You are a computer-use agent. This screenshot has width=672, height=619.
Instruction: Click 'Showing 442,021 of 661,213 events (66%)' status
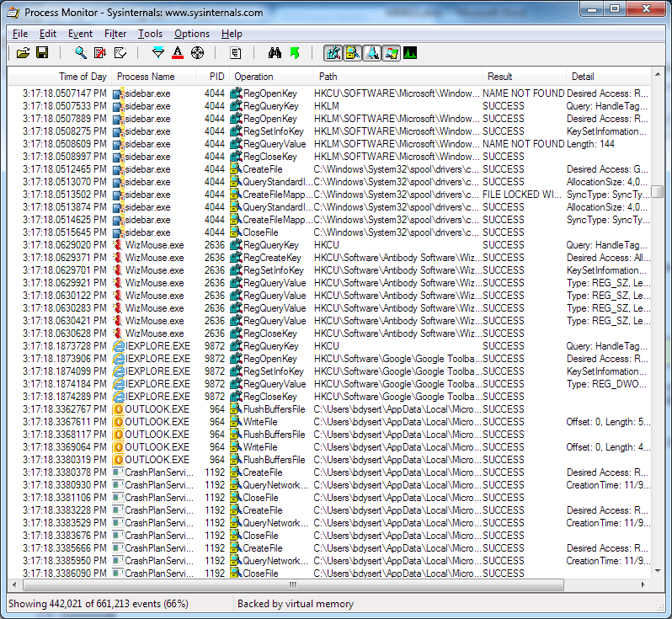[99, 604]
